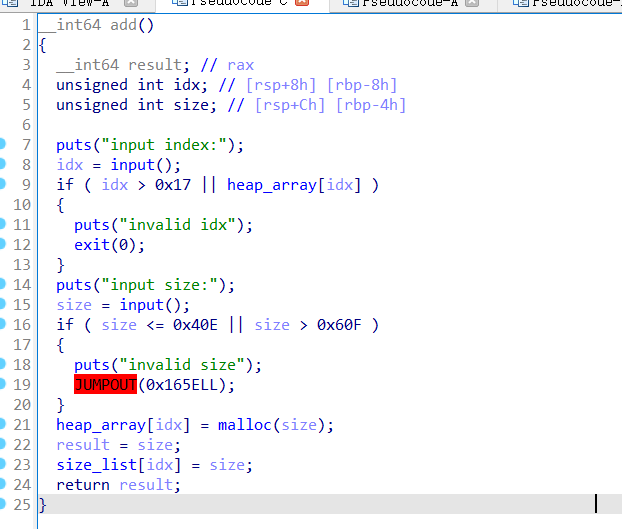This screenshot has width=622, height=529.
Task: Click line number 14 in the gutter
Action: pyautogui.click(x=23, y=285)
